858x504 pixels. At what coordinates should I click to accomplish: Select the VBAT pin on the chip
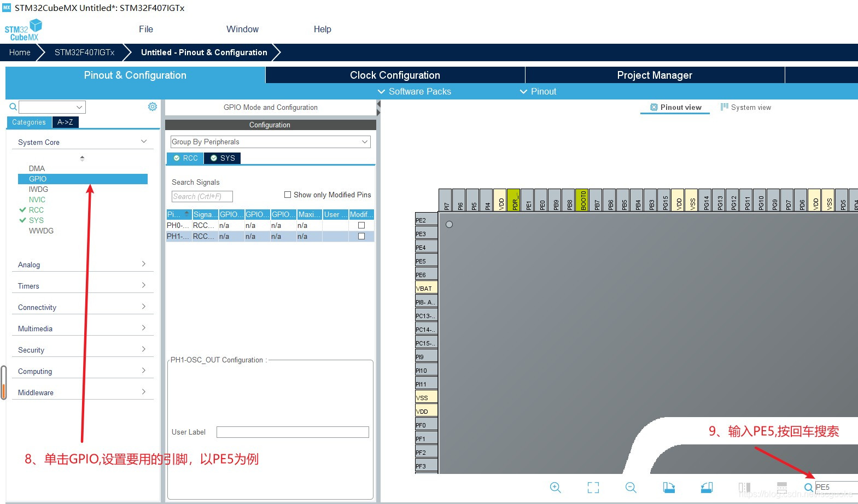427,288
